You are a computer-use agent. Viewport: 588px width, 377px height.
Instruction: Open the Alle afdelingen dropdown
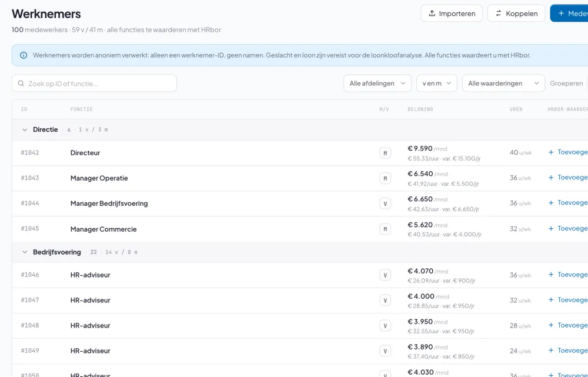(377, 84)
